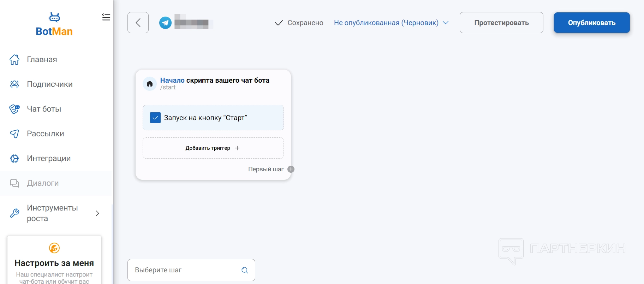Click the plus connector beside "Первый шаг"

click(x=291, y=169)
